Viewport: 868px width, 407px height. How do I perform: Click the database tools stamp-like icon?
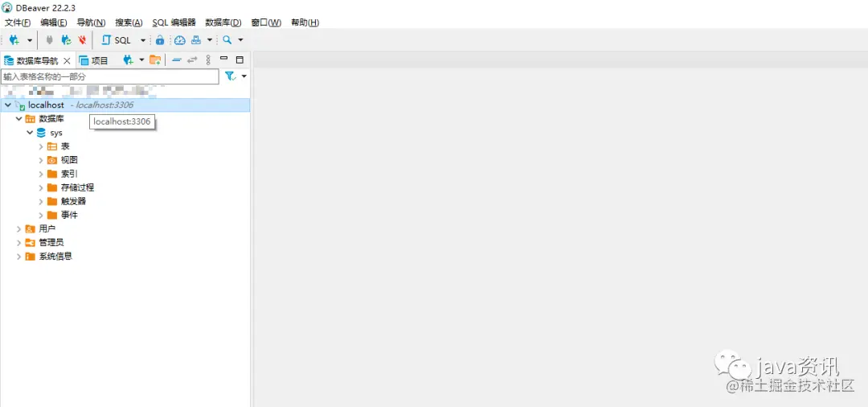coord(196,40)
